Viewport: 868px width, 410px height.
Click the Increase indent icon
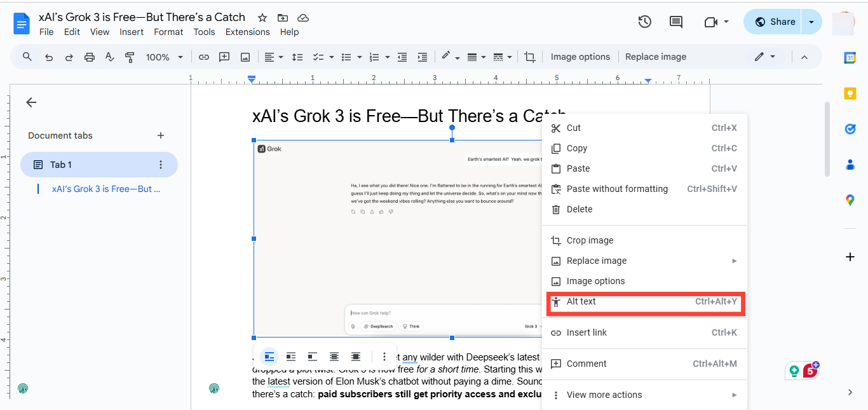(422, 57)
